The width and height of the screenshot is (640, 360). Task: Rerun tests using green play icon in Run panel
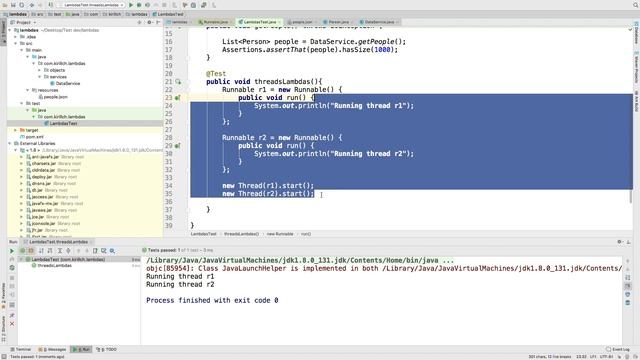pos(12,251)
